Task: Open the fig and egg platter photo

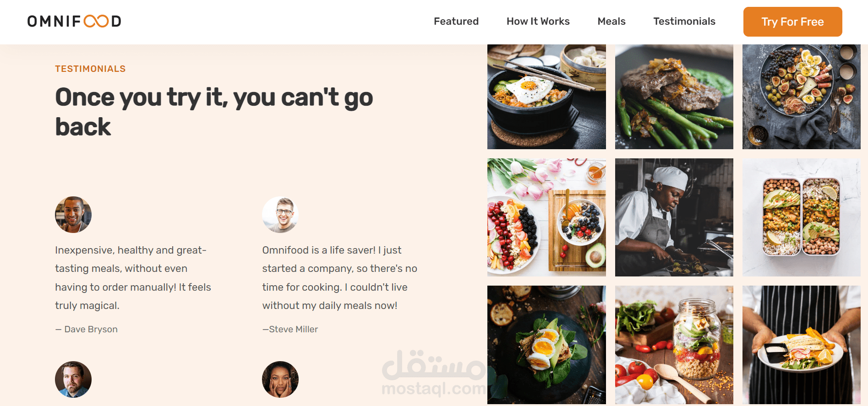Action: (x=802, y=97)
